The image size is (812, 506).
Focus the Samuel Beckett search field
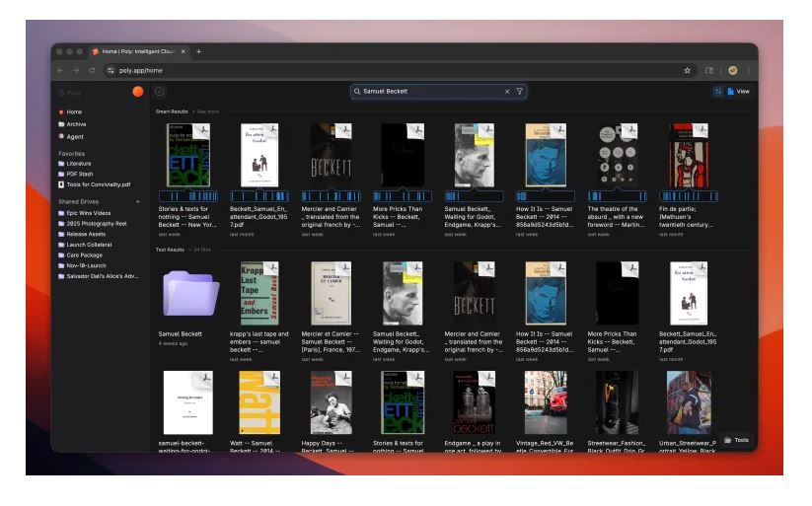tap(432, 91)
